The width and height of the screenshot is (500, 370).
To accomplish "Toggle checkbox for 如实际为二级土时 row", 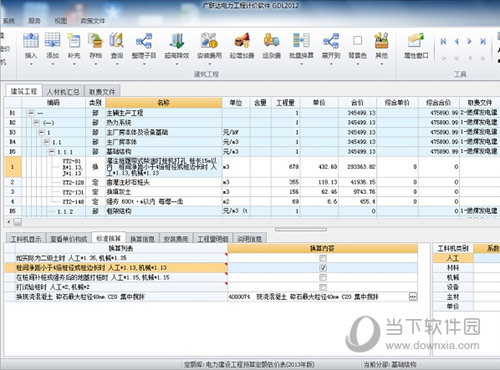I will click(x=323, y=258).
